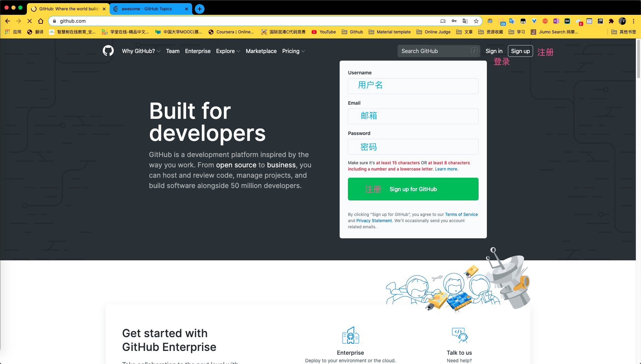
Task: Open the Learn more password link
Action: (446, 169)
